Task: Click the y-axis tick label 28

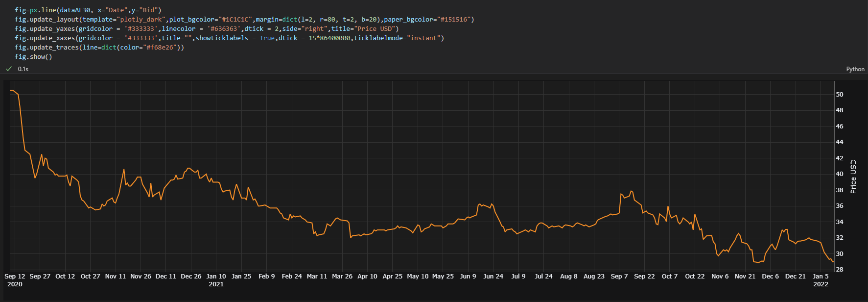Action: point(840,270)
